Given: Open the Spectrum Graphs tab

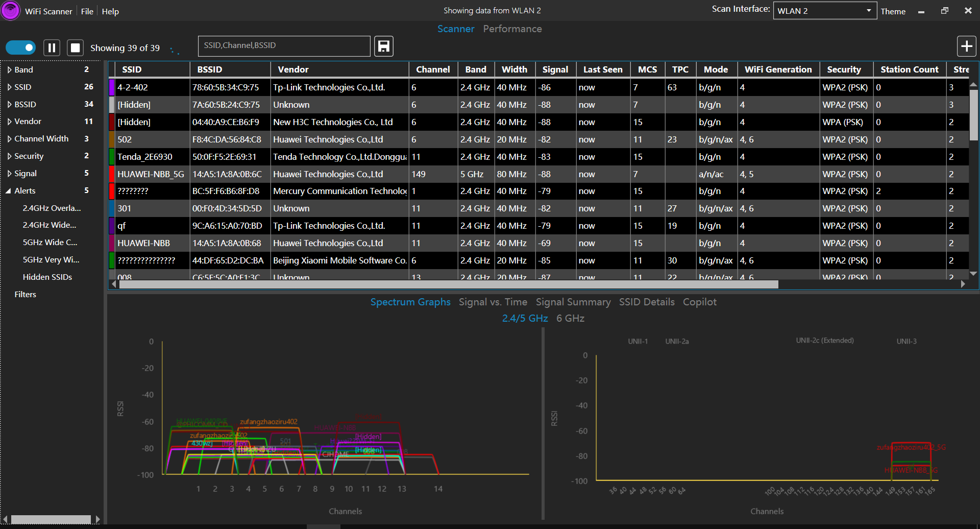Looking at the screenshot, I should click(410, 302).
